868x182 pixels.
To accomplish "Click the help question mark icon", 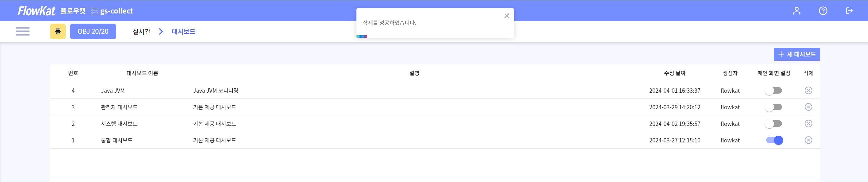I will [x=823, y=11].
